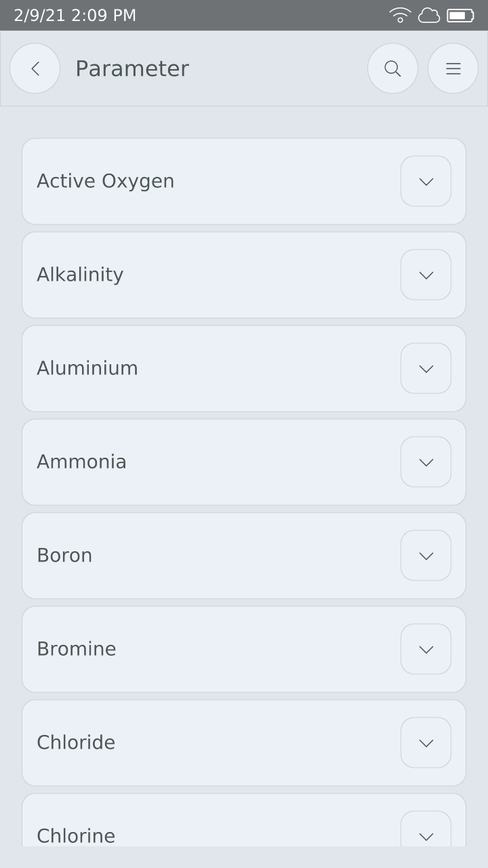Select the Alkalinity parameter label
This screenshot has height=868, width=488.
[80, 275]
